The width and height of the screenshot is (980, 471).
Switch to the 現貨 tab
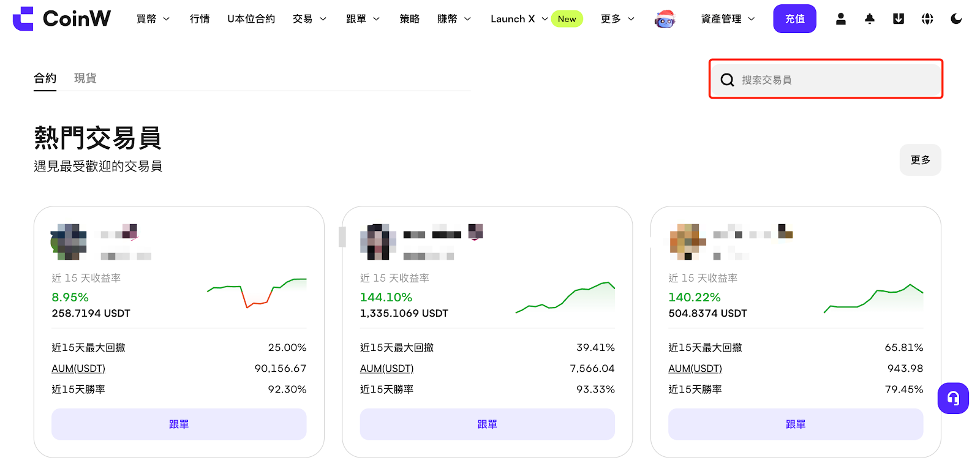click(85, 78)
